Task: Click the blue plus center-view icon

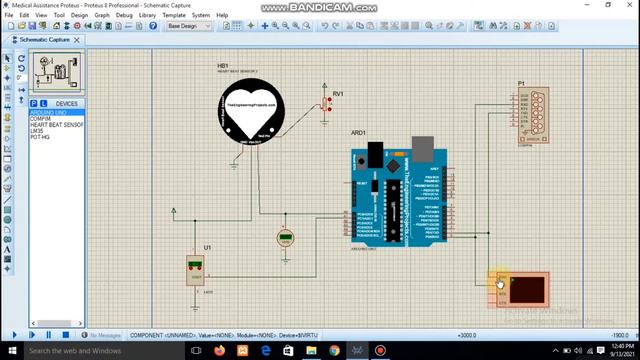Action: pyautogui.click(x=264, y=26)
